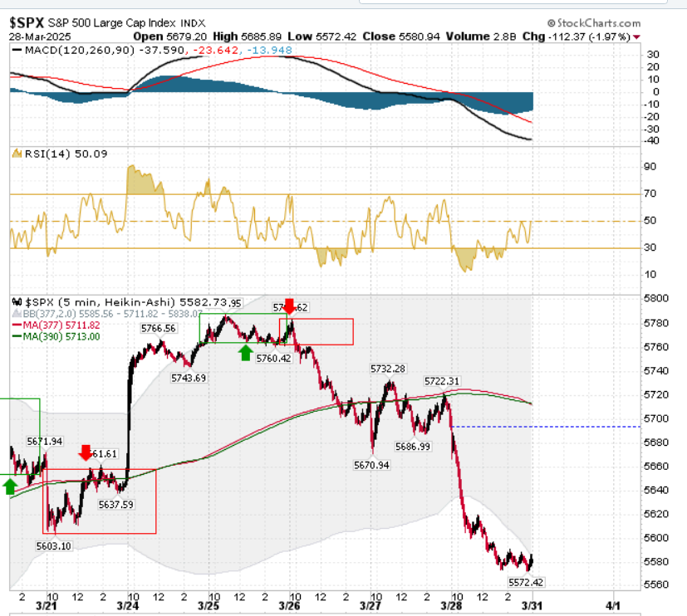Click the 3/25 date on the time axis
The image size is (687, 616).
(209, 606)
